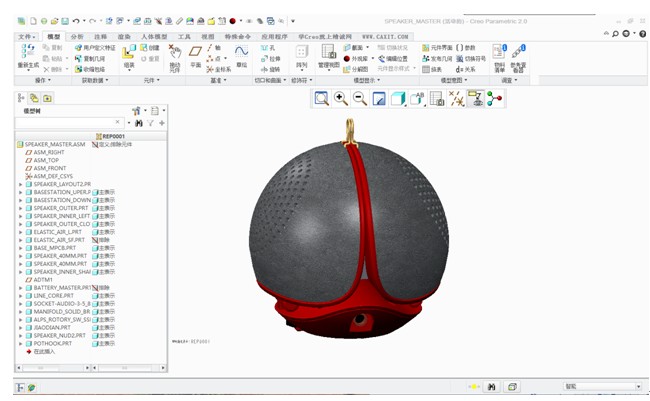The image size is (650, 401).
Task: Select the 坐标系 coordinate system tool
Action: pyautogui.click(x=218, y=69)
